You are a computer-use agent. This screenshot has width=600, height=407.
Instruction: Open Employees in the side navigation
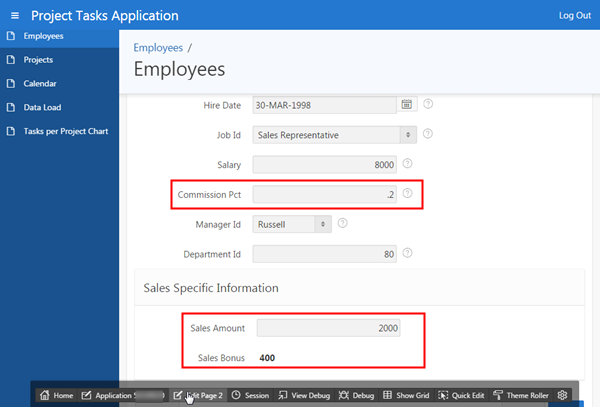pyautogui.click(x=43, y=36)
